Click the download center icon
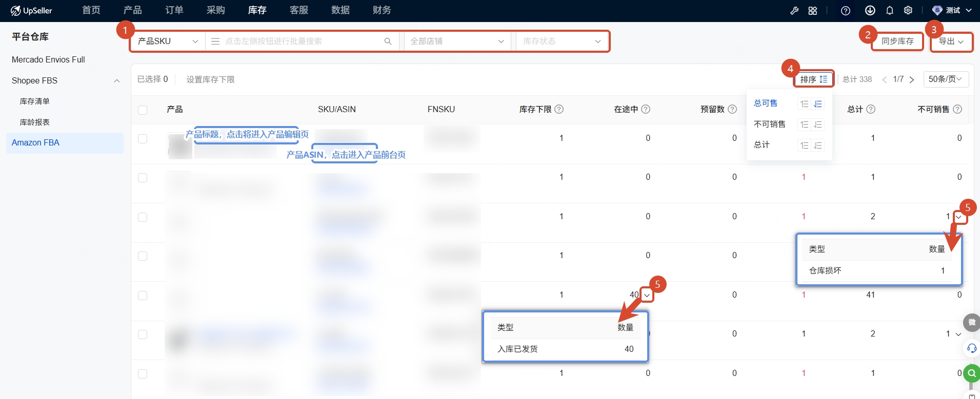 [870, 10]
